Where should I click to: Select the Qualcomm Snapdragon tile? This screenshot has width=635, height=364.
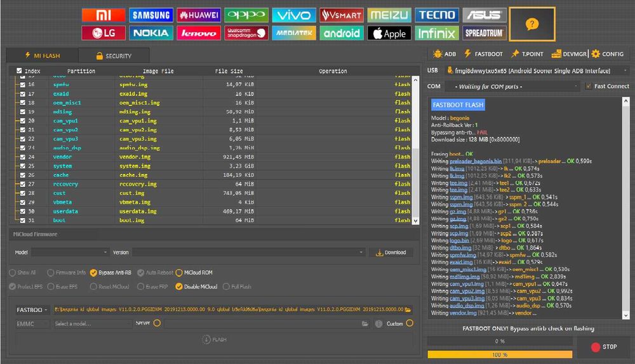click(246, 33)
